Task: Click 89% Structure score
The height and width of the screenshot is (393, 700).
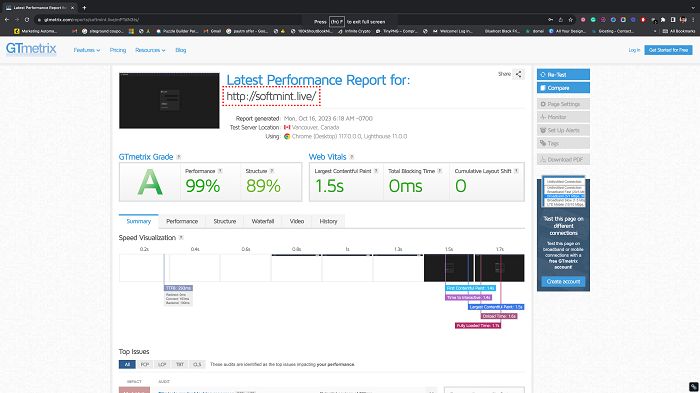Action: click(x=263, y=186)
